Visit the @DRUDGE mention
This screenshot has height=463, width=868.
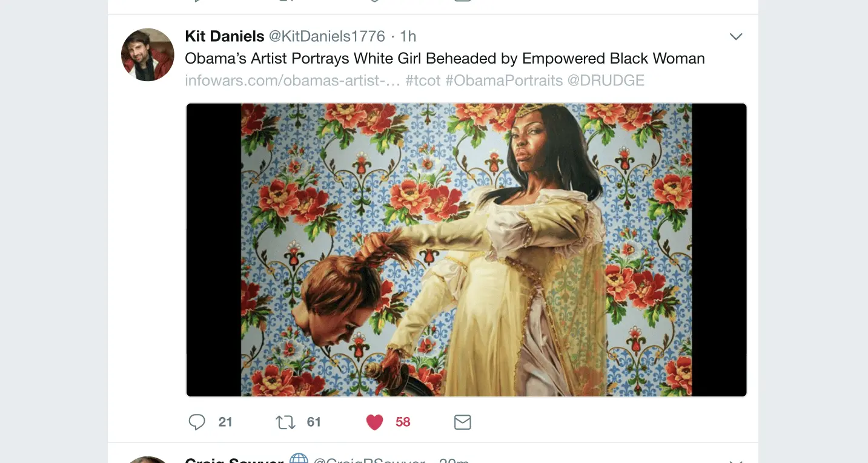(606, 80)
